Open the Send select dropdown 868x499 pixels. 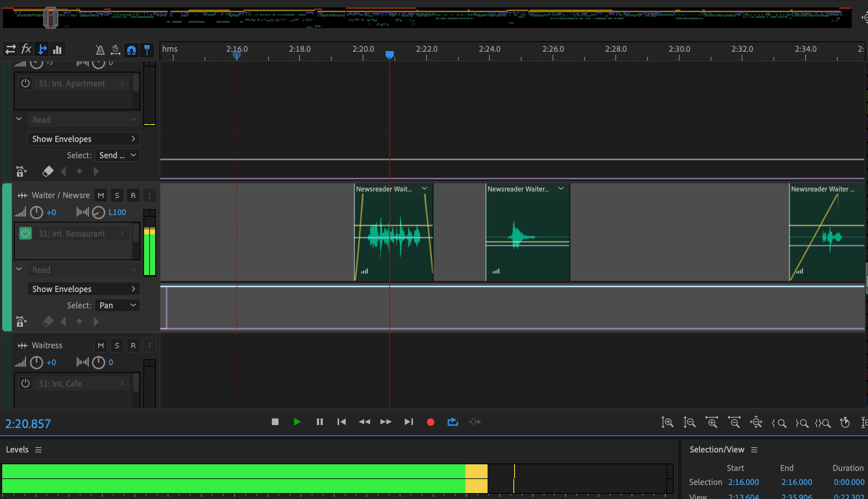click(x=117, y=155)
